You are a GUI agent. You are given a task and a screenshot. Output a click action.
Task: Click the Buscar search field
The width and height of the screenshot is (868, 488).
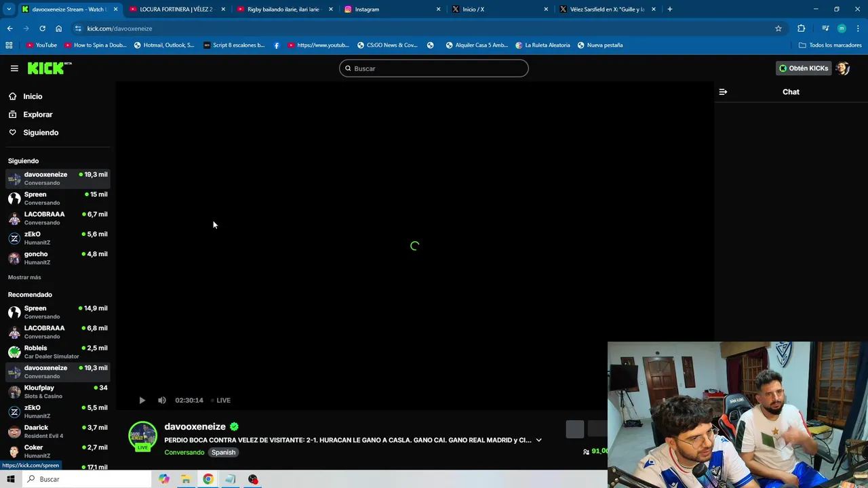pyautogui.click(x=434, y=68)
